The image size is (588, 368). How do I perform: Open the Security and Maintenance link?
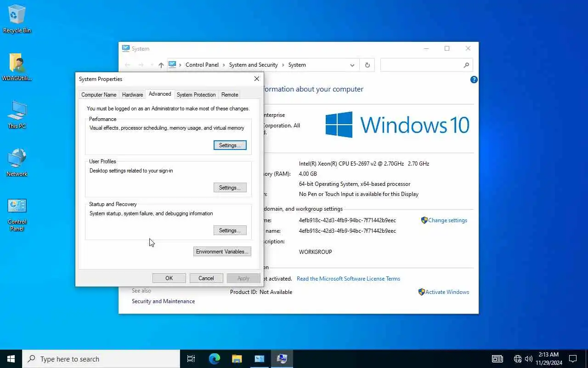163,301
